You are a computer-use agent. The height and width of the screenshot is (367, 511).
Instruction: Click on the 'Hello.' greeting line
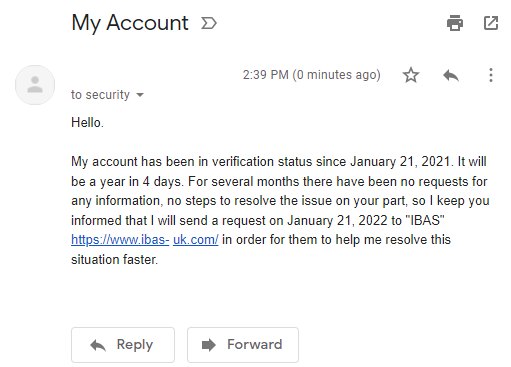pyautogui.click(x=87, y=122)
